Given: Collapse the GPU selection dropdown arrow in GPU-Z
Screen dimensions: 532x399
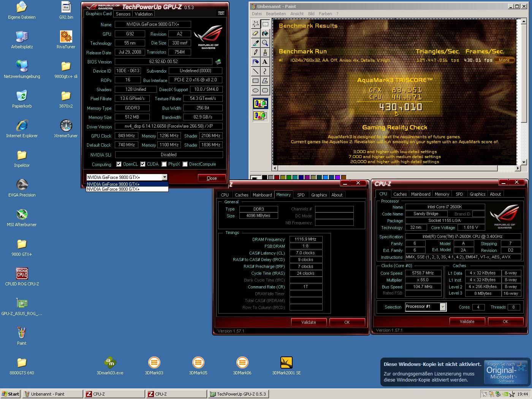Looking at the screenshot, I should click(x=165, y=177).
